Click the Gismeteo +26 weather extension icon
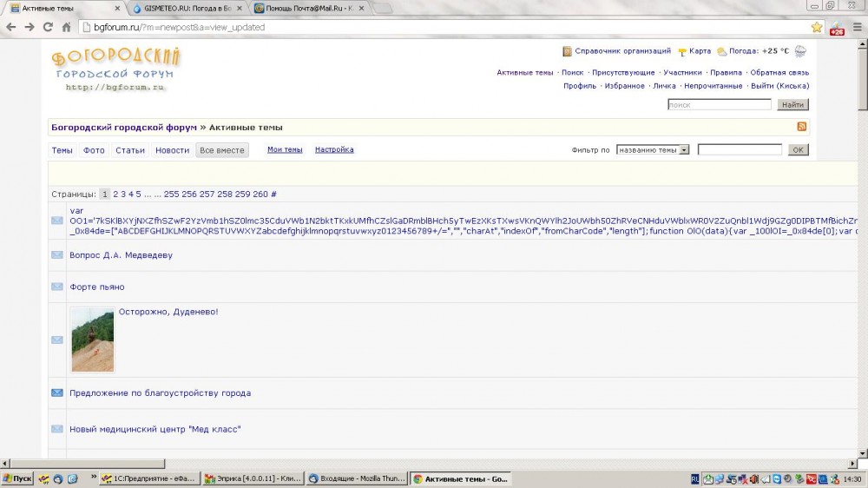Viewport: 868px width, 488px height. (x=836, y=27)
